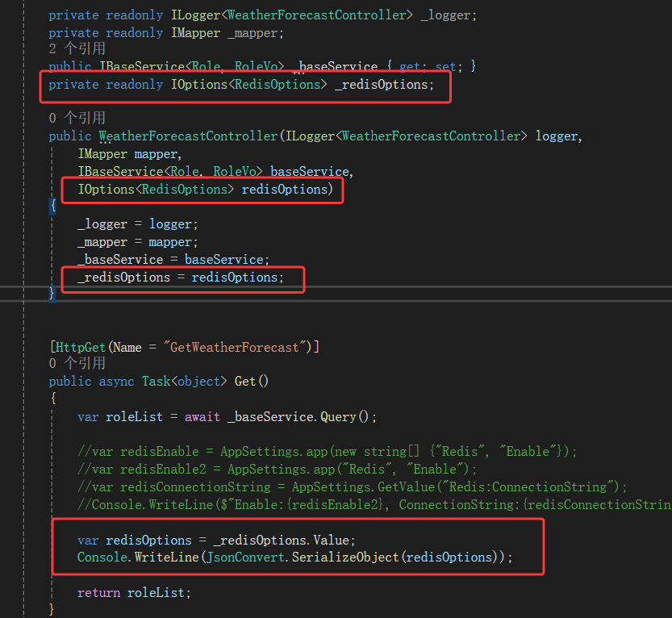
Task: Click _baseService in the await Query call
Action: (270, 417)
